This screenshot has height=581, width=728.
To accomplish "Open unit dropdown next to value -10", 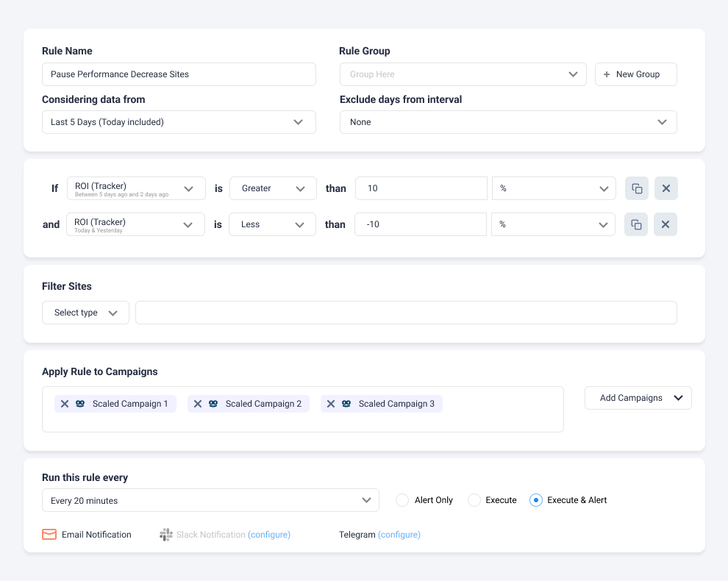I will coord(553,224).
